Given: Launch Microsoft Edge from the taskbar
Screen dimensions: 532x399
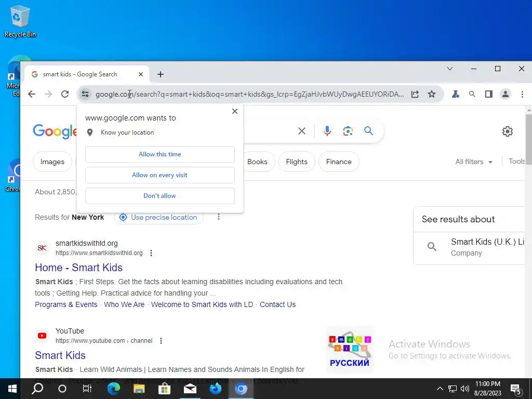Looking at the screenshot, I should click(114, 389).
